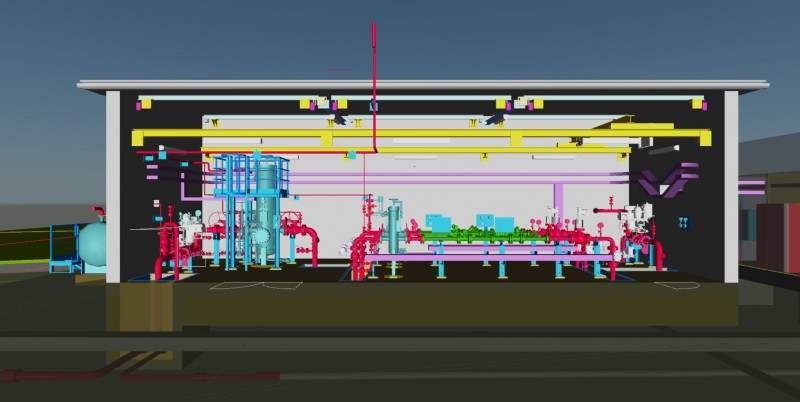Click the purple V-shaped duct branch

coord(667,181)
